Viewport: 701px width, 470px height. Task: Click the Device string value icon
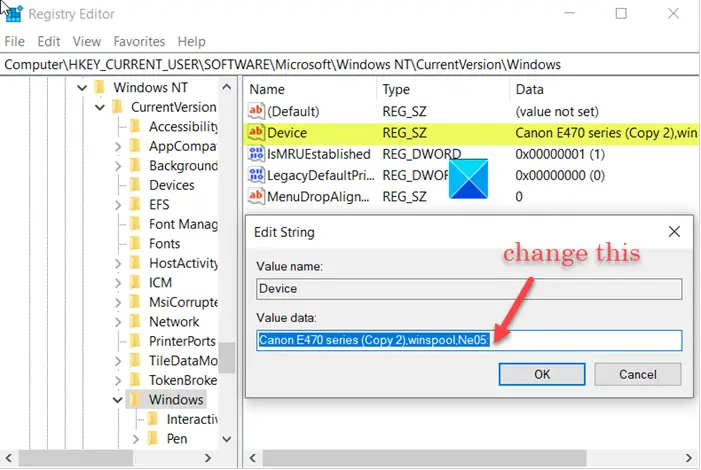[x=256, y=132]
